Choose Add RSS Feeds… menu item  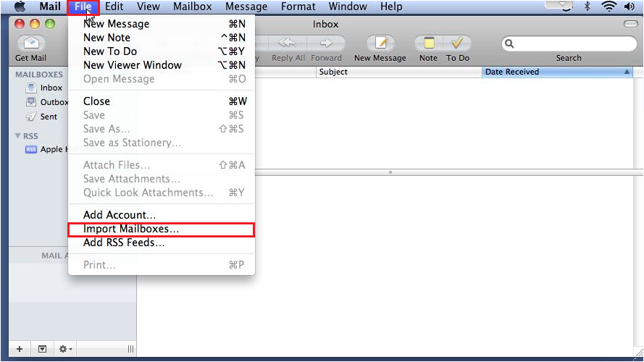(x=162, y=243)
